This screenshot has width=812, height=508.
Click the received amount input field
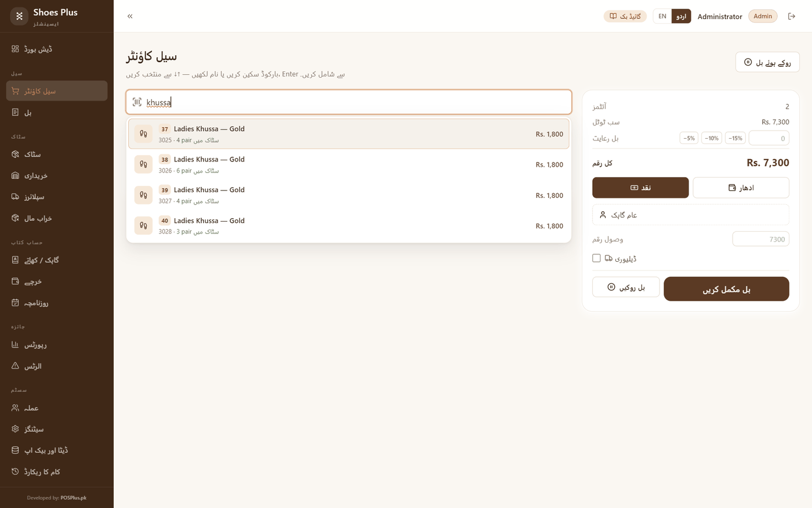tap(760, 239)
